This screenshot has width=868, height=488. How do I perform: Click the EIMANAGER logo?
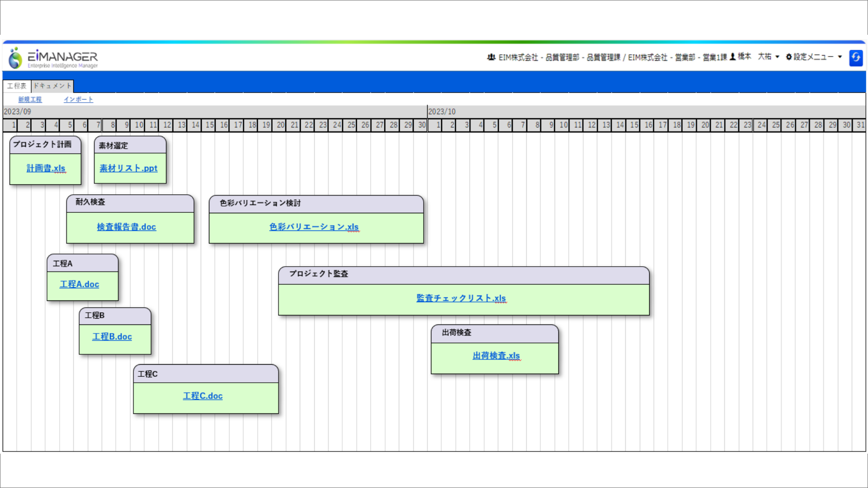53,58
